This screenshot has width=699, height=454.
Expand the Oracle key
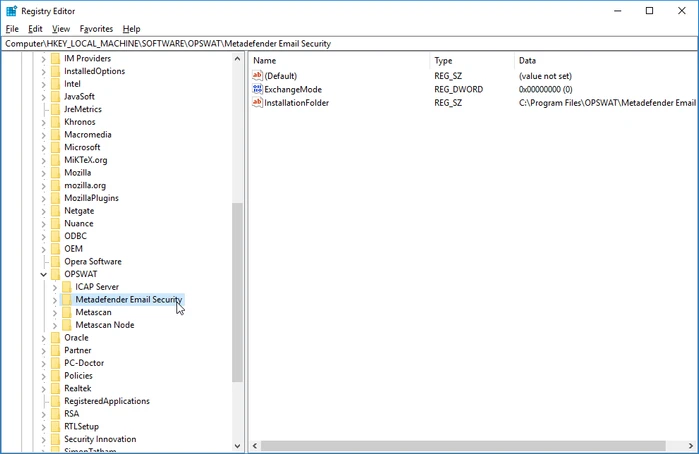click(x=44, y=338)
